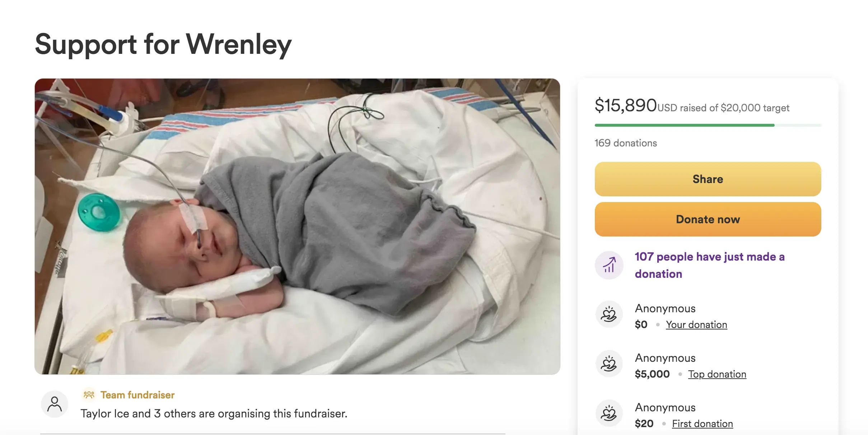868x435 pixels.
Task: Click the donor icon beside the $5,000 donation
Action: pos(609,364)
